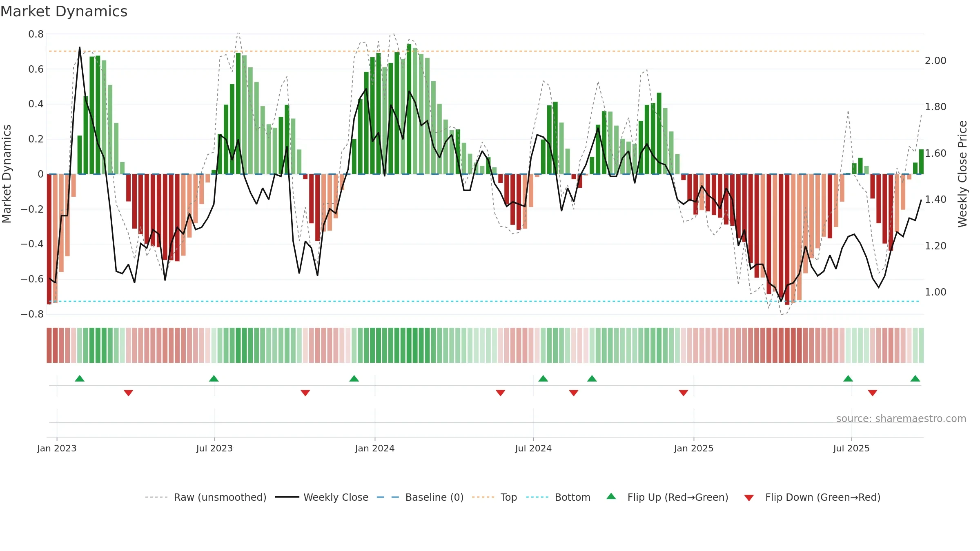Click the Jan 2024 x-axis label
The image size is (980, 551).
point(375,448)
